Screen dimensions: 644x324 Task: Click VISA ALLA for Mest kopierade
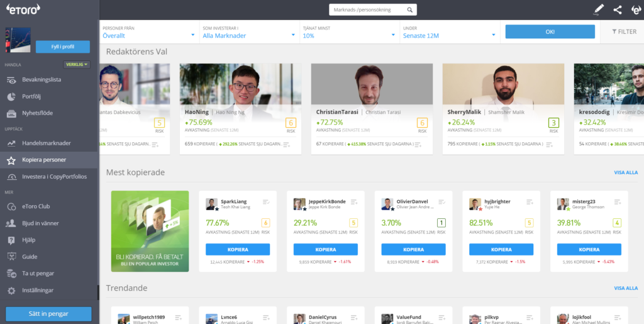pos(626,172)
